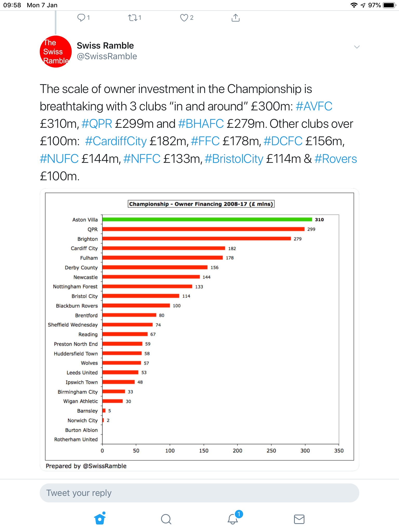Tap the share upload icon

pos(235,18)
